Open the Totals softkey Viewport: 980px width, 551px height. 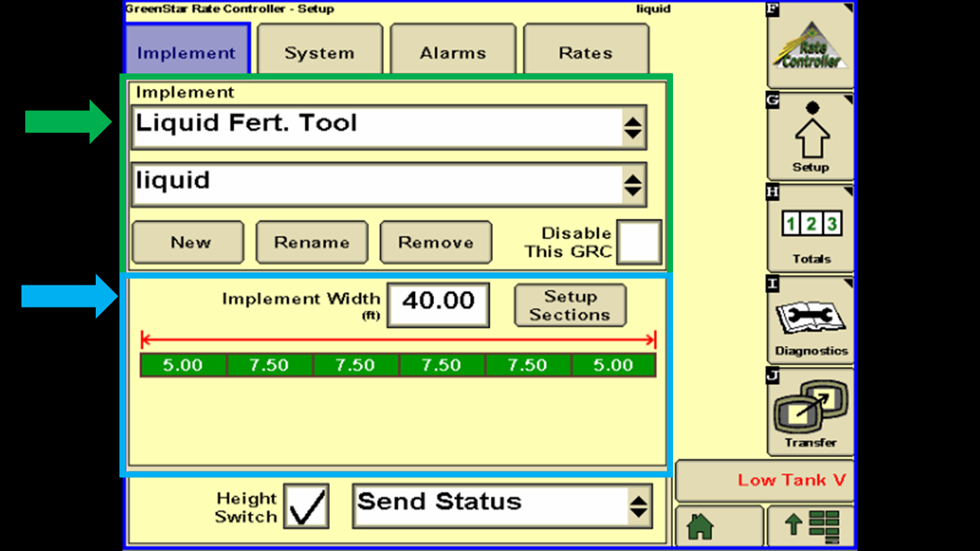[x=811, y=229]
